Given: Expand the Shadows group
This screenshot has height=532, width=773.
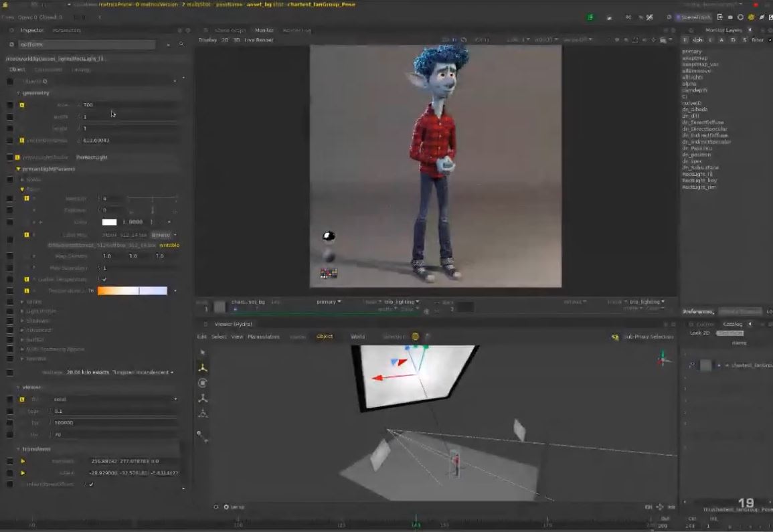Looking at the screenshot, I should point(22,321).
